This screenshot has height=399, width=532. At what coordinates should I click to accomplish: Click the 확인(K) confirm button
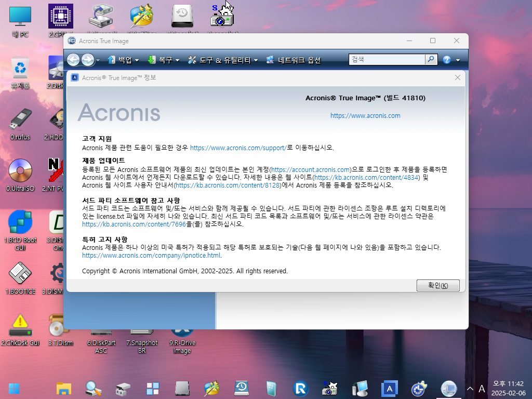[x=438, y=285]
